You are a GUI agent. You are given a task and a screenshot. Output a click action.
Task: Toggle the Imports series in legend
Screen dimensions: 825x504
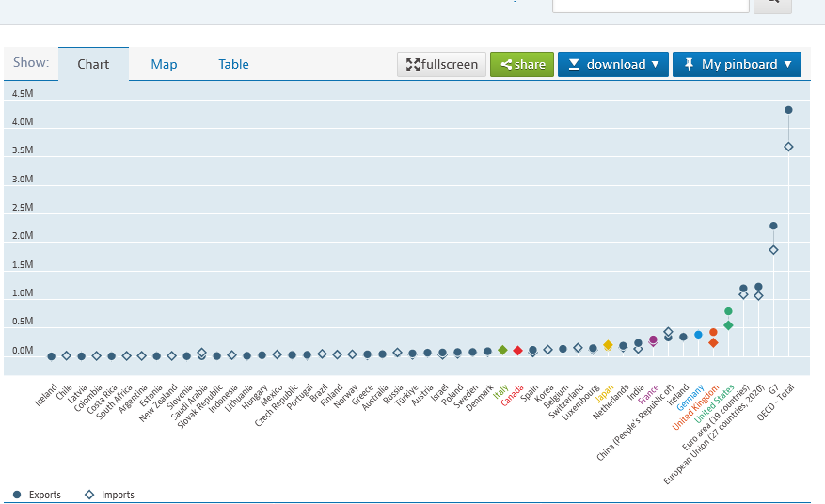click(x=109, y=495)
